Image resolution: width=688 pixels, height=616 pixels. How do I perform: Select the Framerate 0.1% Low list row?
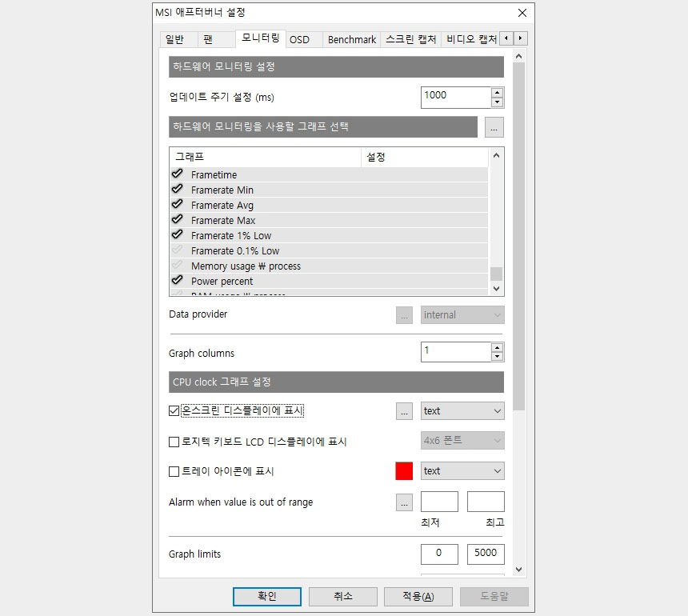(x=329, y=250)
